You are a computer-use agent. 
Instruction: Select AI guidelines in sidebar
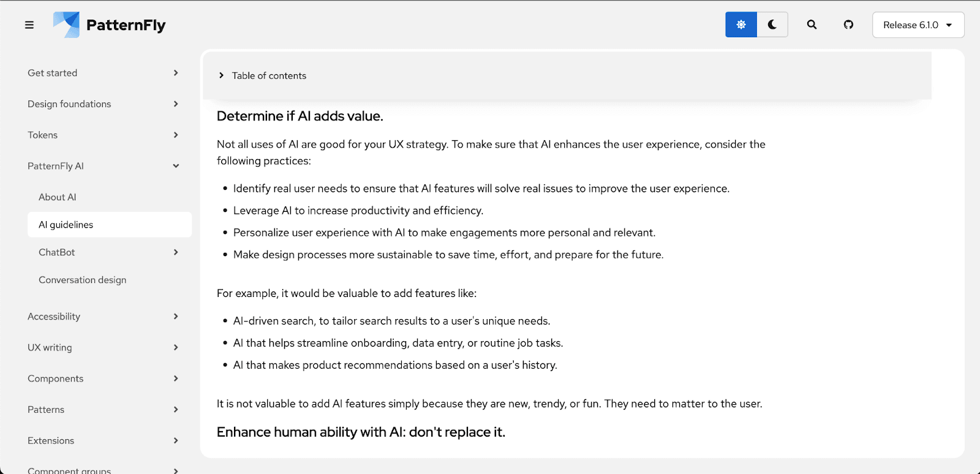pos(110,225)
